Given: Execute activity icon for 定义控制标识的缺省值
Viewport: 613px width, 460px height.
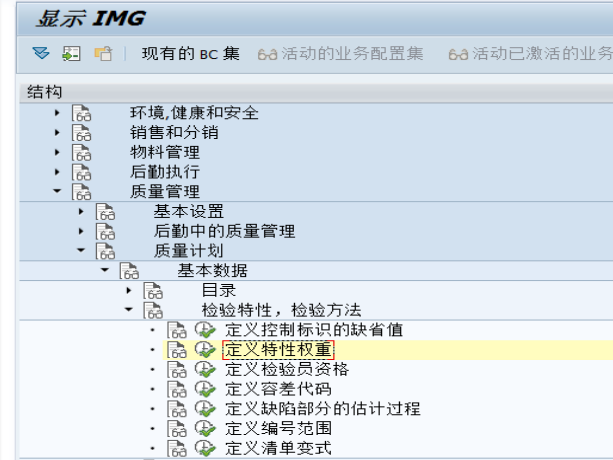Looking at the screenshot, I should (206, 330).
